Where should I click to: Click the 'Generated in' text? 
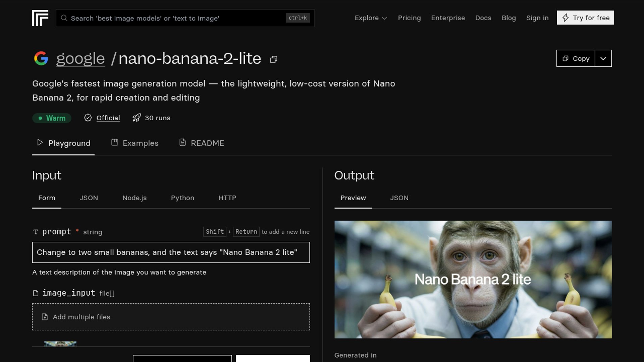click(x=356, y=355)
